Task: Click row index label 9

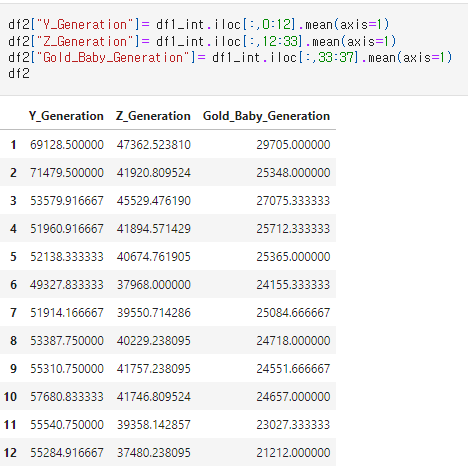Action: pyautogui.click(x=13, y=369)
